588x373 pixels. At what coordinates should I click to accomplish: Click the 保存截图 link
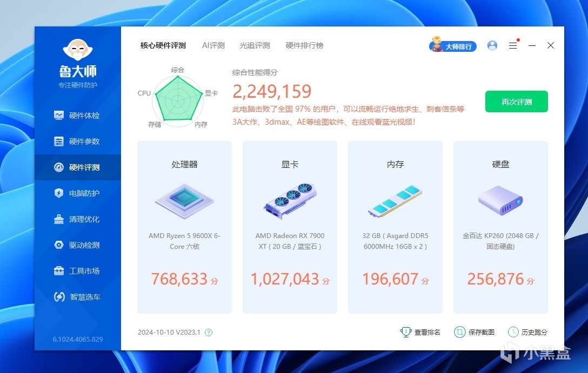tap(475, 332)
